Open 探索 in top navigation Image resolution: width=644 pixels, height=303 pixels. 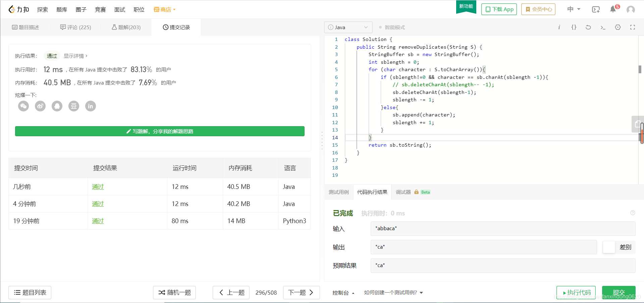pos(43,9)
